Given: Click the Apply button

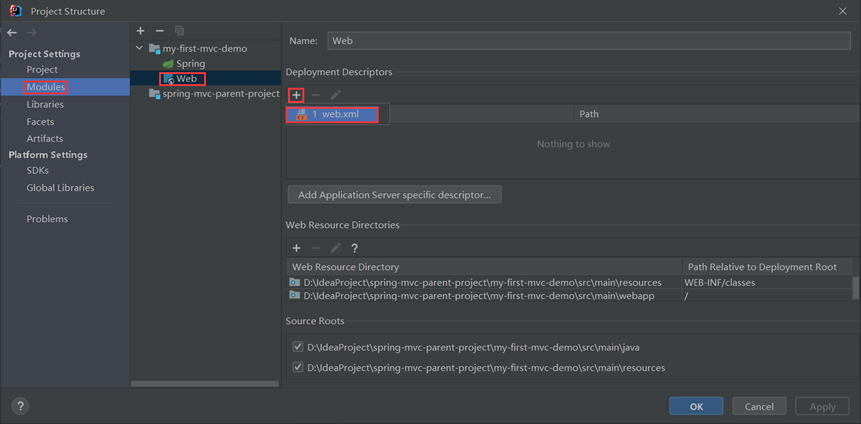Looking at the screenshot, I should 822,406.
